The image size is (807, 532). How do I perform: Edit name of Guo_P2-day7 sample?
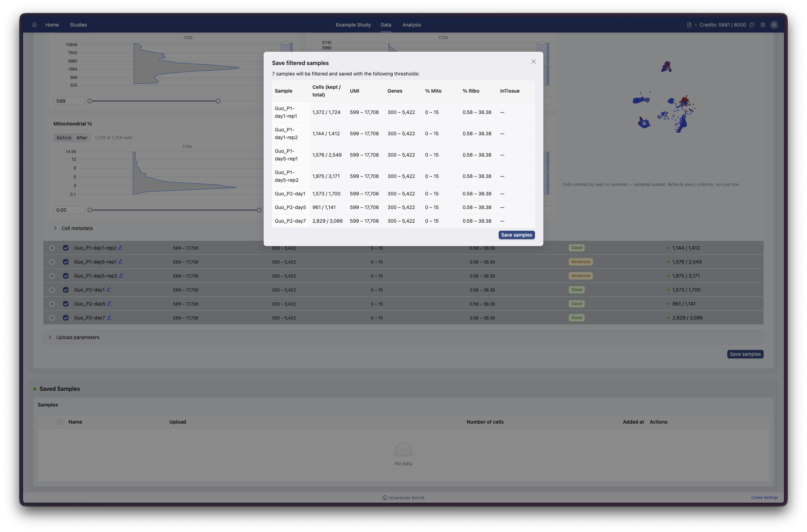click(109, 317)
